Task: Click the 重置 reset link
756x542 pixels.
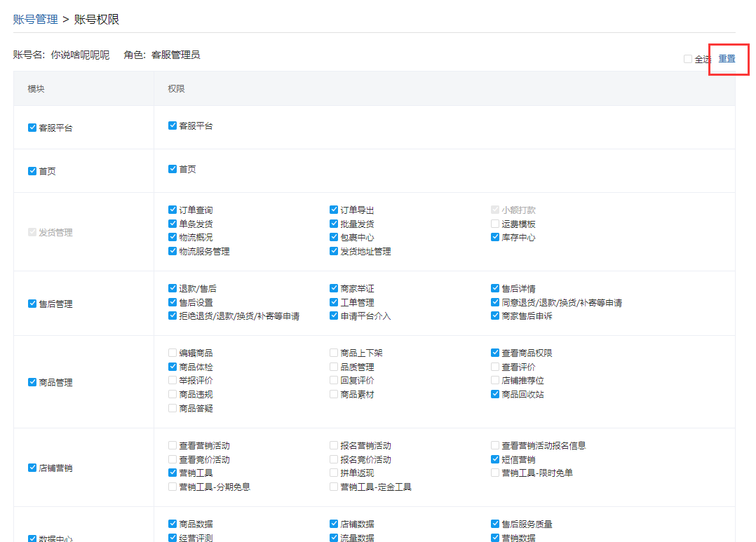Action: click(x=727, y=59)
